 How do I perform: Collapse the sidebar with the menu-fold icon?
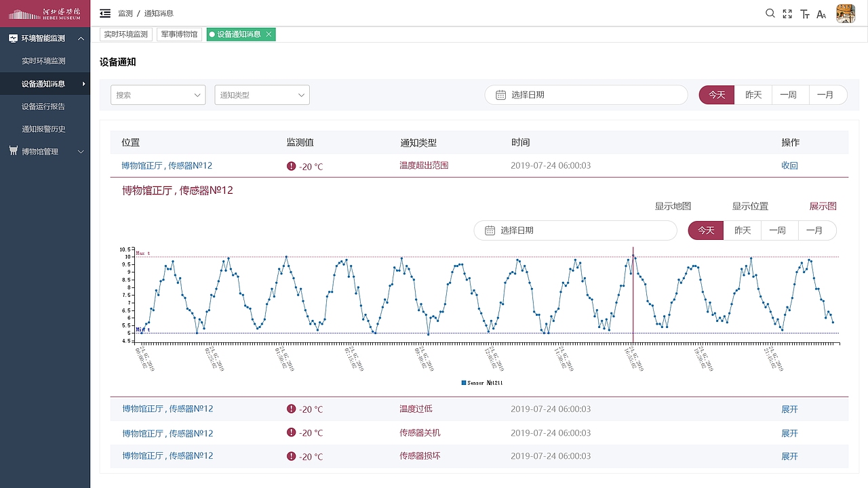click(x=105, y=14)
